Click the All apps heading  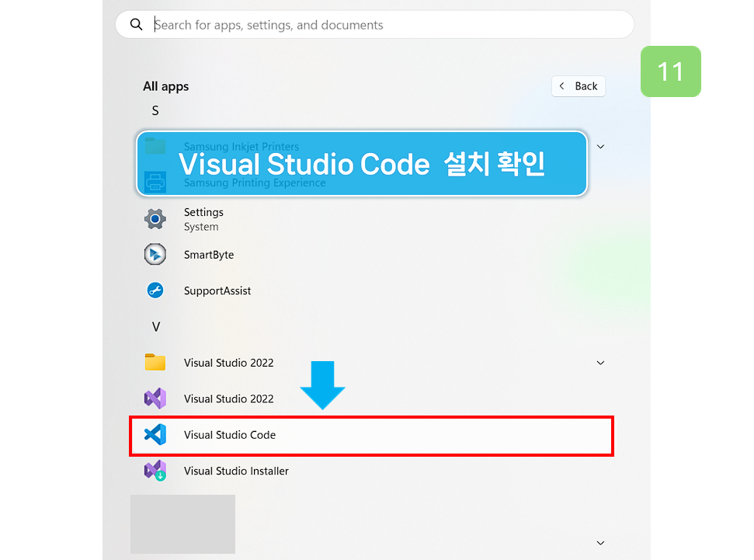click(165, 86)
